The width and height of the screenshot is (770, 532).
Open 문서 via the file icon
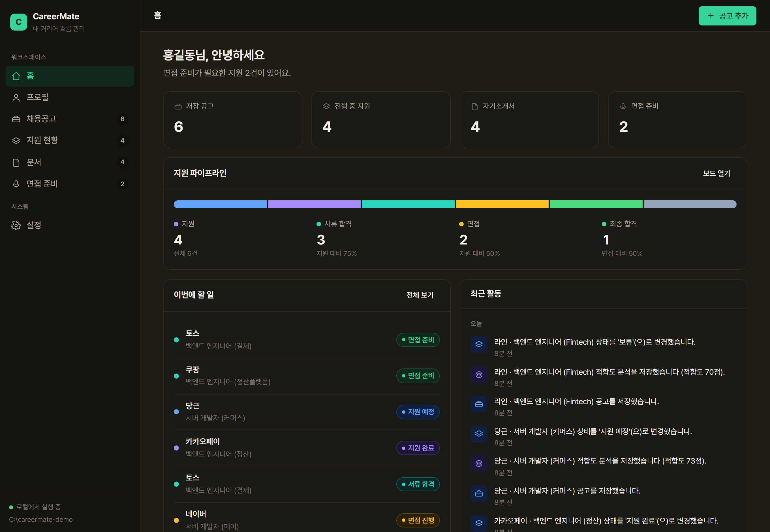pyautogui.click(x=16, y=162)
